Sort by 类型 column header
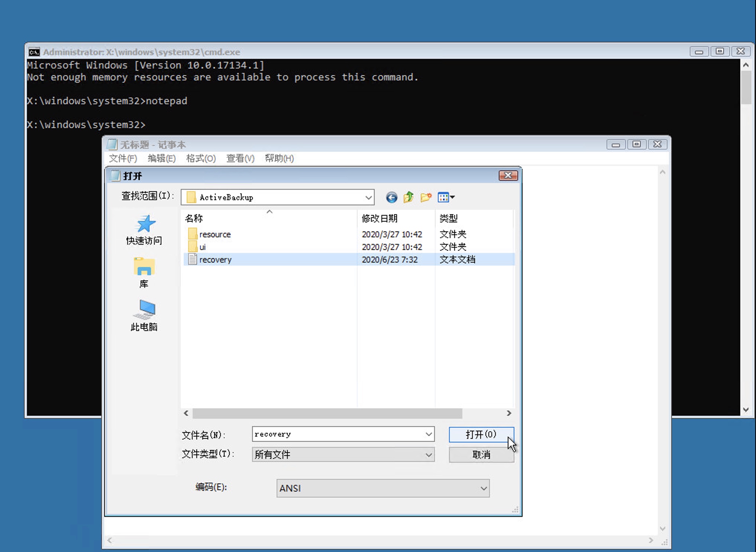Screen dimensions: 756x552 (x=474, y=218)
